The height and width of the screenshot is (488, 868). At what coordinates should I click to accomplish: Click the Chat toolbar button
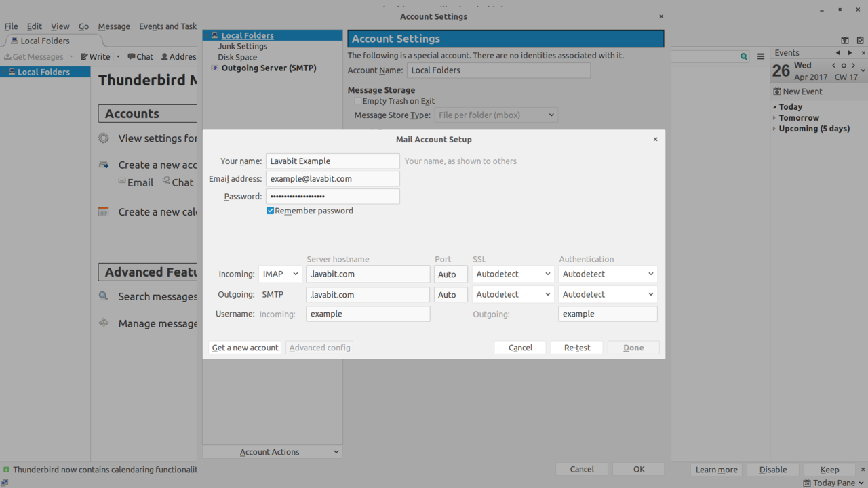[140, 57]
